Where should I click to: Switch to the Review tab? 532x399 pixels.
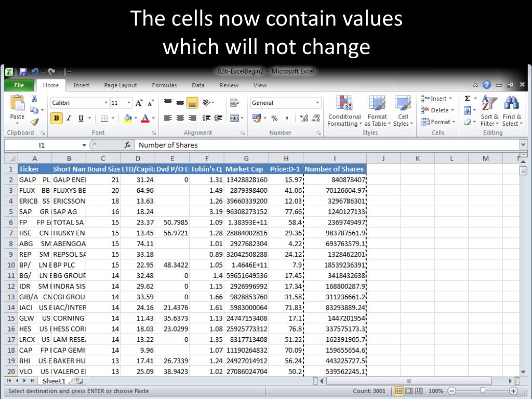229,85
